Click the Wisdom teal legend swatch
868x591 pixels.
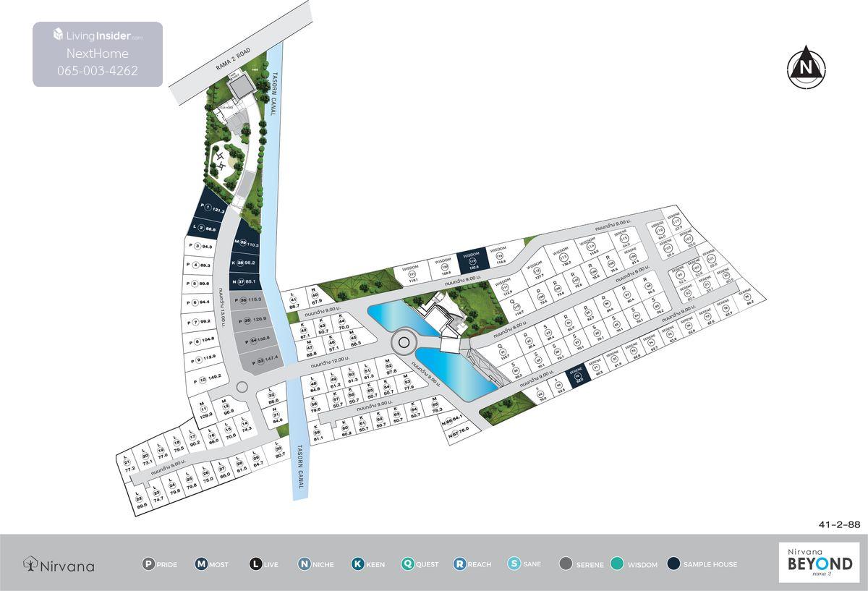[617, 564]
